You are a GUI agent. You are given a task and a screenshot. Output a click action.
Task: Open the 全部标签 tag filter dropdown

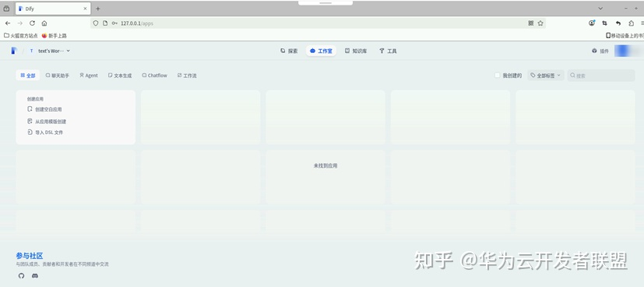[545, 75]
